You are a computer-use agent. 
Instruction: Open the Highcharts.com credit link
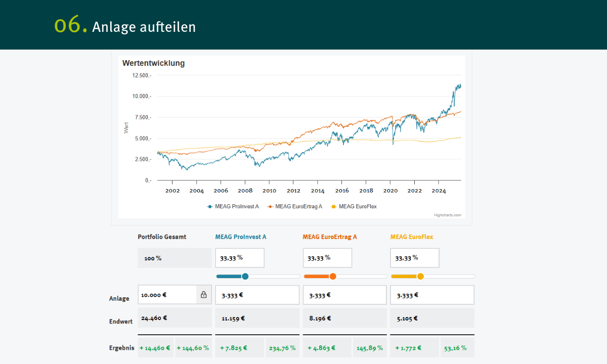pyautogui.click(x=447, y=215)
